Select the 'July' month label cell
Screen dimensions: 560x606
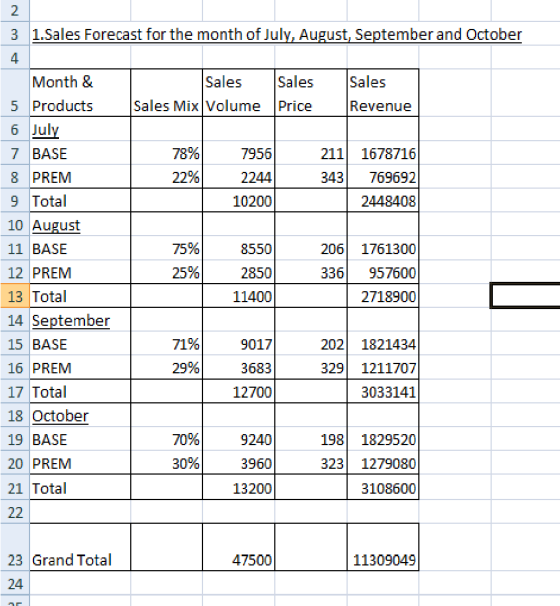[x=80, y=129]
